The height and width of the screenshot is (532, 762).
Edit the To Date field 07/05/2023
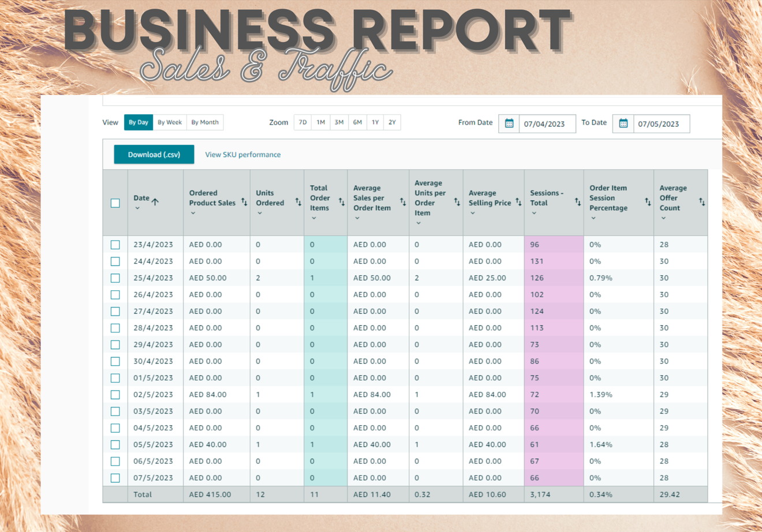click(662, 124)
